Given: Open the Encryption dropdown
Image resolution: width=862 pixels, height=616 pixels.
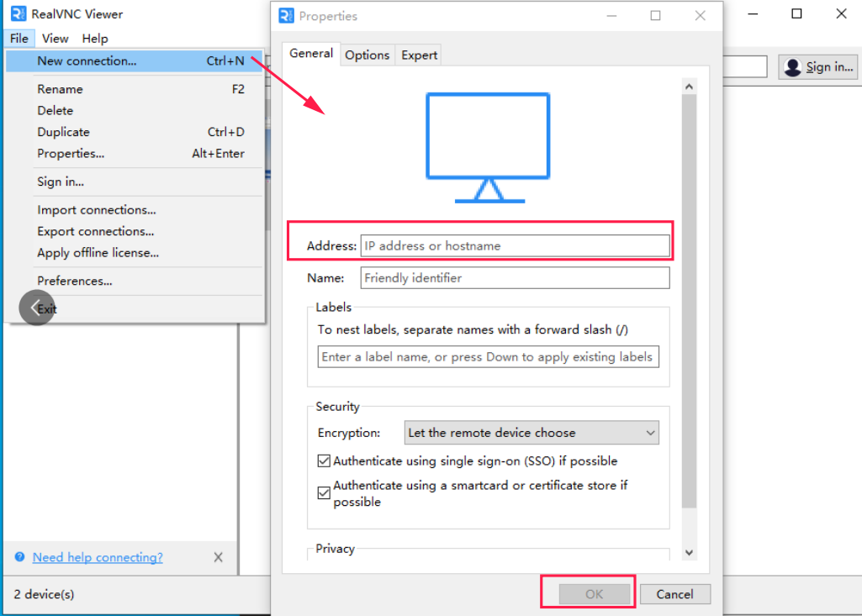Looking at the screenshot, I should [531, 433].
